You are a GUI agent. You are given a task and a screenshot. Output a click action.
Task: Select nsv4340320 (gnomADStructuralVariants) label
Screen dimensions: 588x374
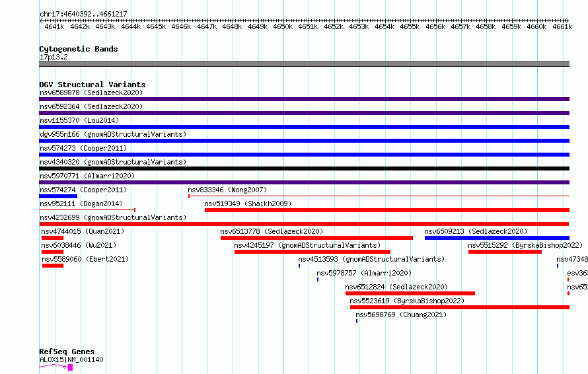(x=113, y=162)
